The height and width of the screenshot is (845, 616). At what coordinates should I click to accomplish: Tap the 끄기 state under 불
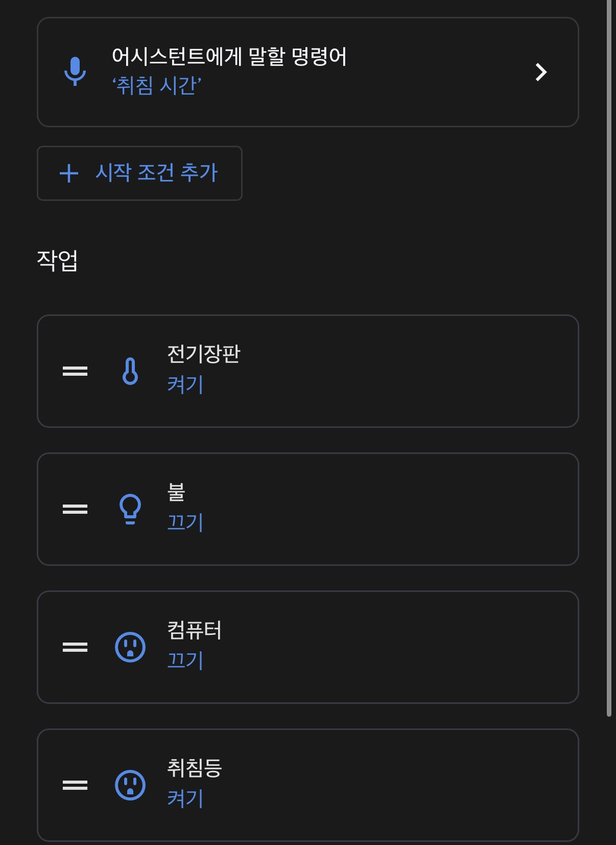pyautogui.click(x=185, y=522)
